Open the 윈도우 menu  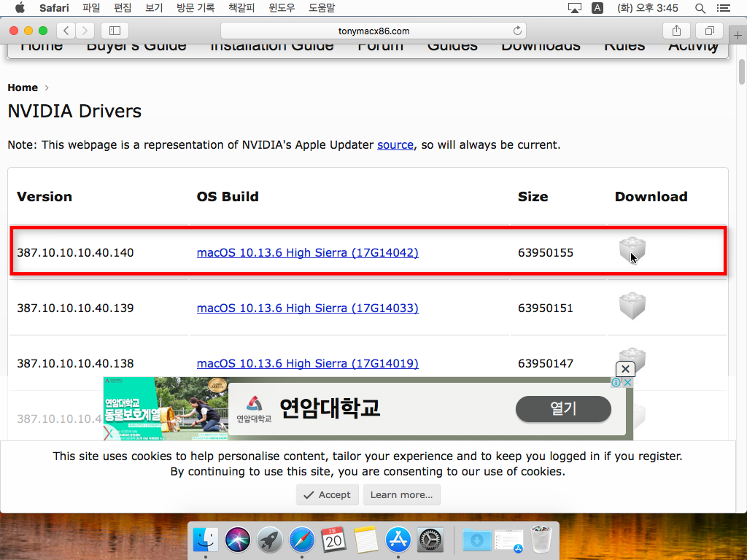282,8
